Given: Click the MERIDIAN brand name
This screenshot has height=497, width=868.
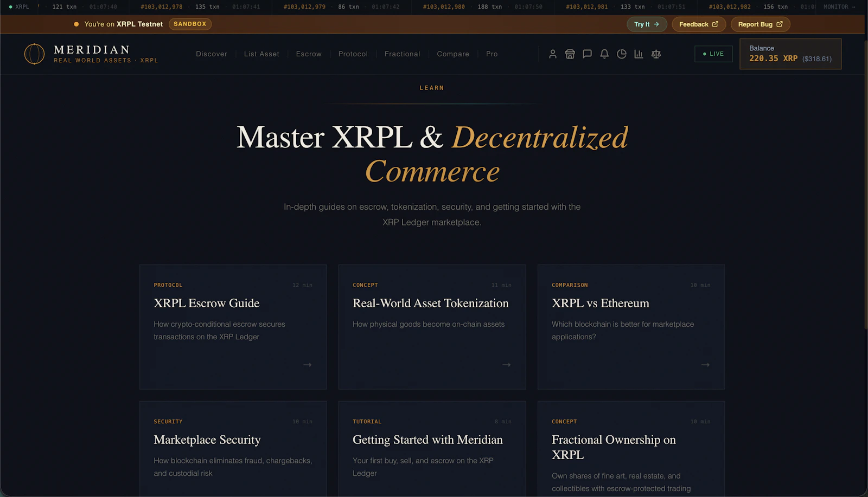Looking at the screenshot, I should coord(92,50).
